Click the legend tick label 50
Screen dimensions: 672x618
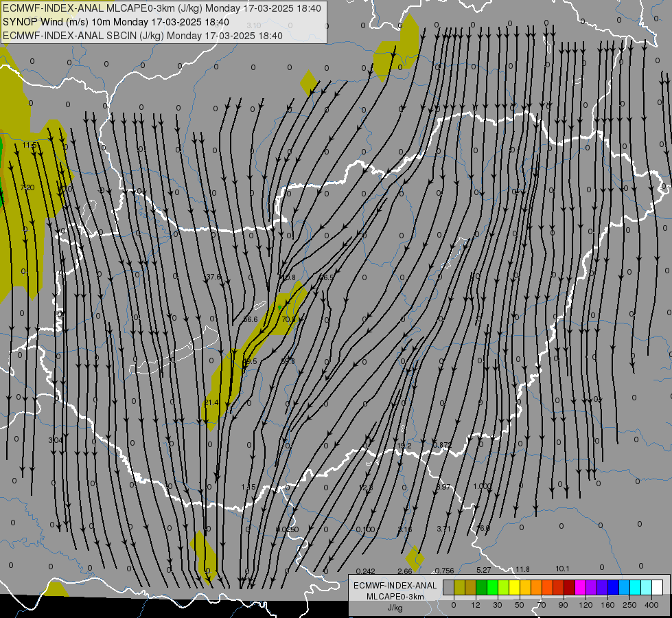(519, 605)
